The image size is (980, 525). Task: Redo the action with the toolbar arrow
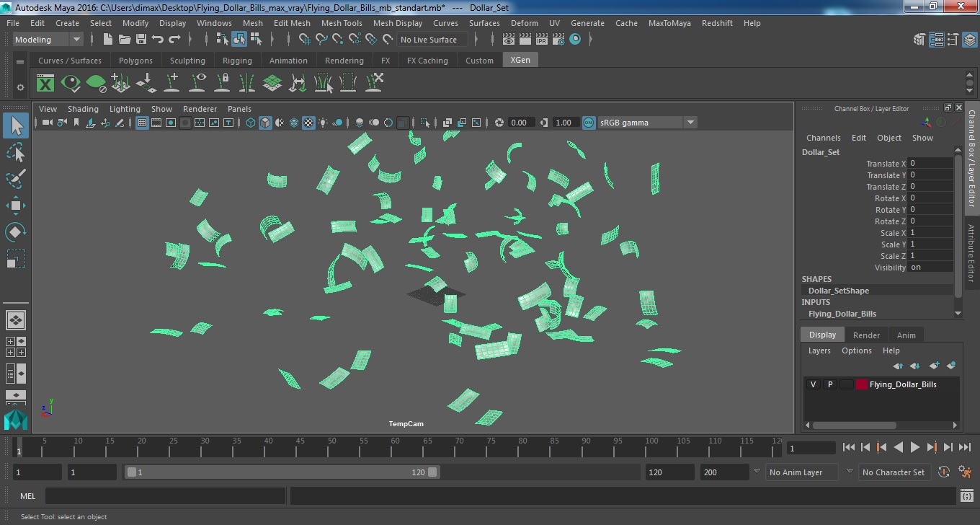[x=174, y=40]
